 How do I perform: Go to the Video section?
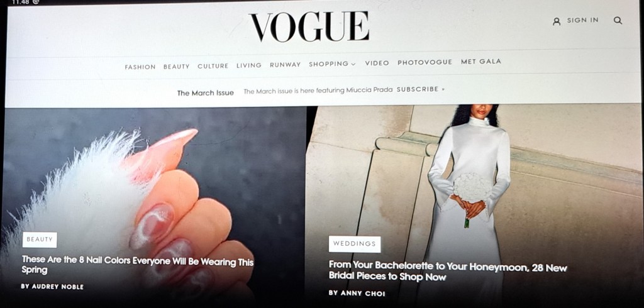(377, 63)
